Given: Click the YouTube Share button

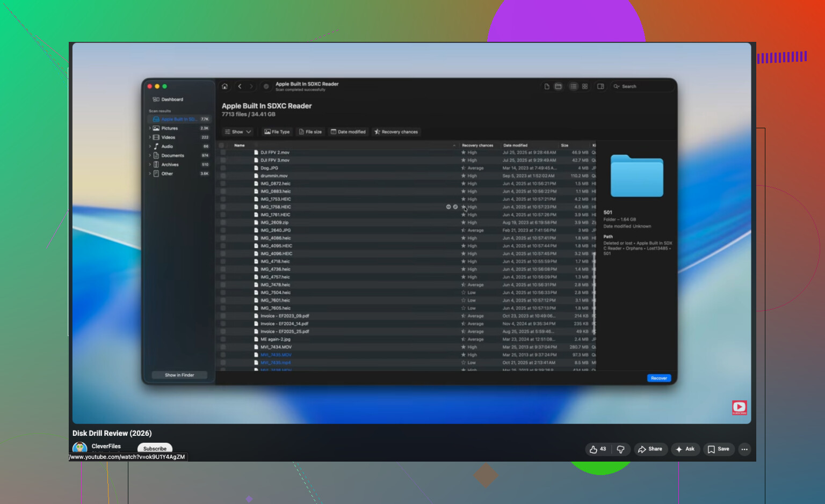Looking at the screenshot, I should 650,449.
